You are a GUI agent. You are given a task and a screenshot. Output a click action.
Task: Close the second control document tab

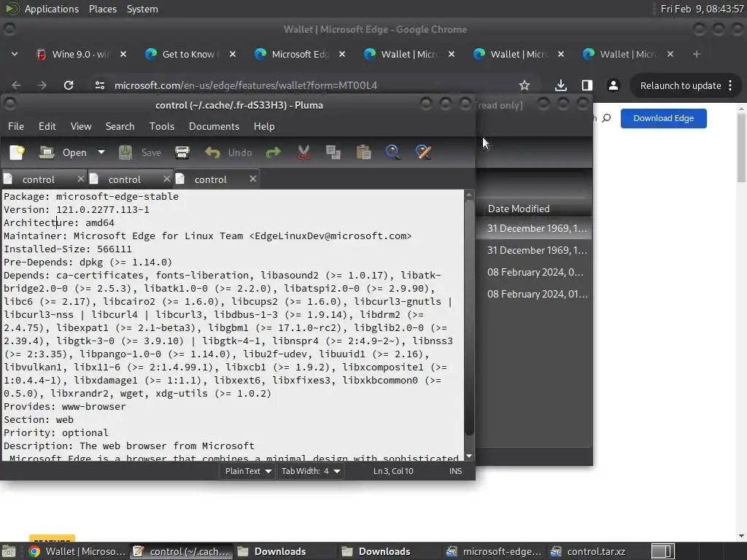167,179
